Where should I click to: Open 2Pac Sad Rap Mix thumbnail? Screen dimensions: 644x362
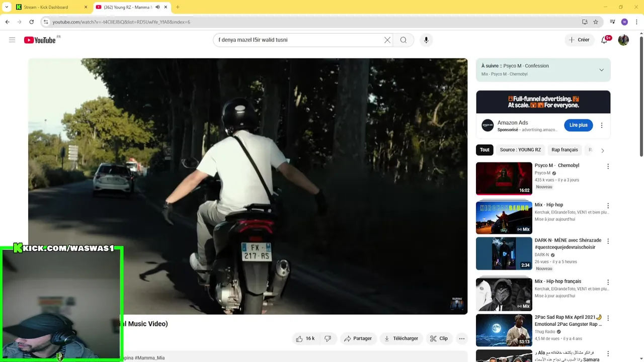coord(504,330)
